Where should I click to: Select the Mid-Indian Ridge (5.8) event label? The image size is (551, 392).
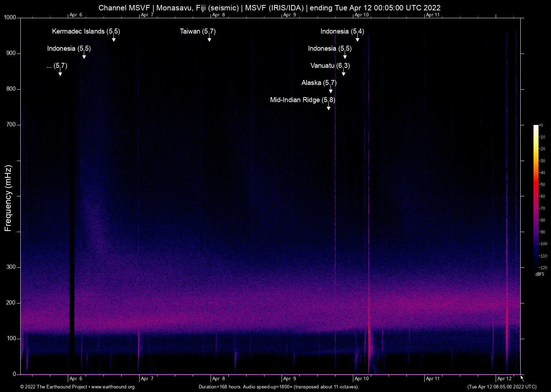tap(302, 100)
